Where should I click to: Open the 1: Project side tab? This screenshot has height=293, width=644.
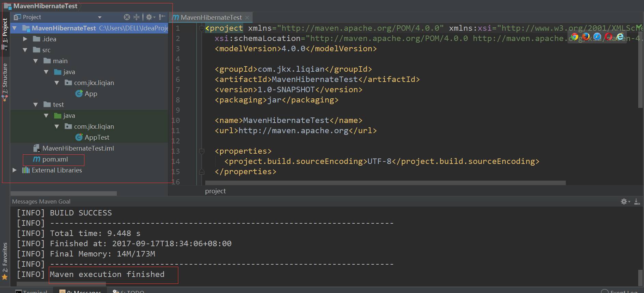(5, 34)
